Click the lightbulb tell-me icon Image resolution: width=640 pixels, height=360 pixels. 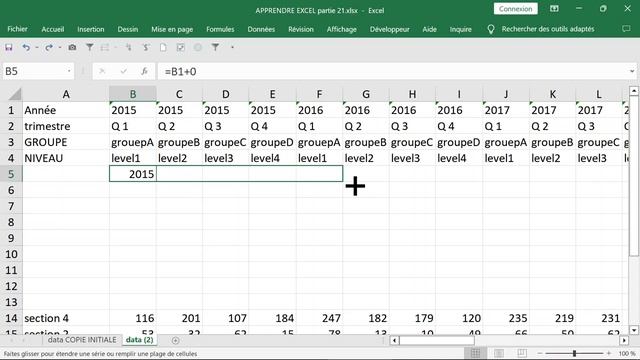click(x=491, y=29)
